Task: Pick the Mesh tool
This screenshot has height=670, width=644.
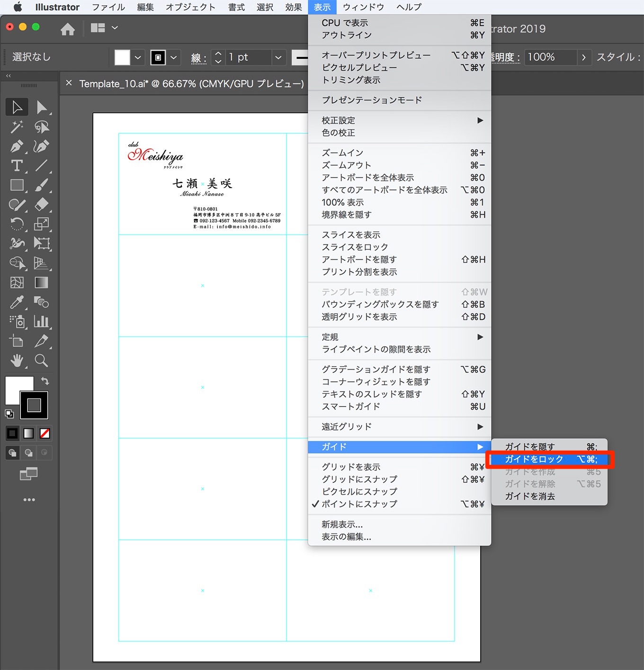Action: tap(17, 282)
